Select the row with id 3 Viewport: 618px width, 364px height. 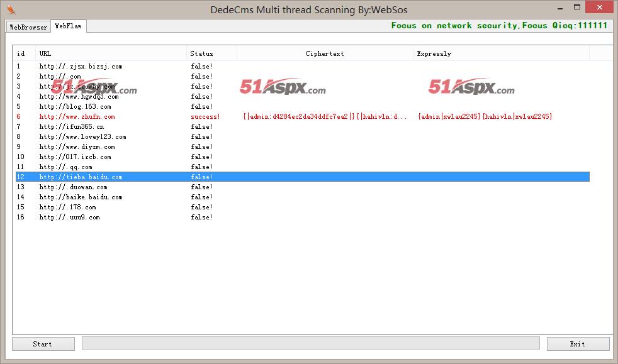tap(302, 86)
